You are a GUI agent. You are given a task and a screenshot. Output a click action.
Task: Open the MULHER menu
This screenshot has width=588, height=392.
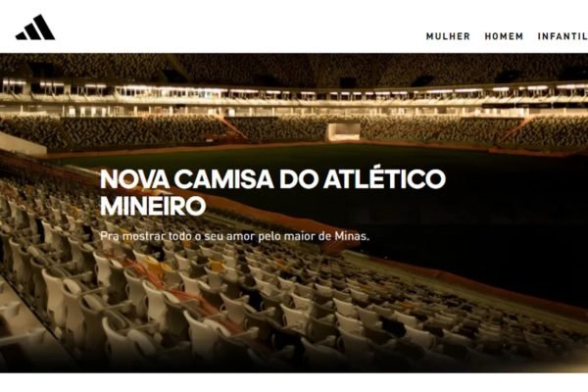click(x=448, y=36)
